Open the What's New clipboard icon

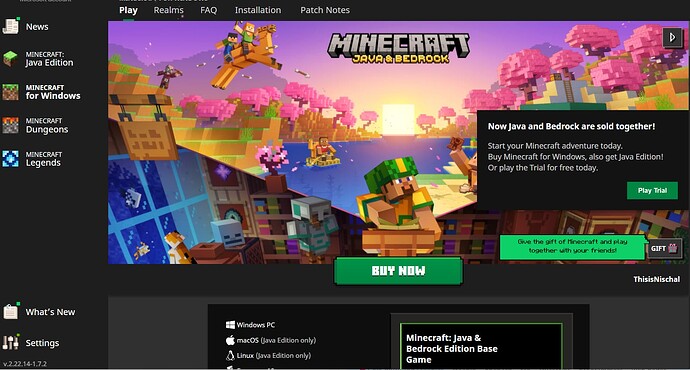11,311
